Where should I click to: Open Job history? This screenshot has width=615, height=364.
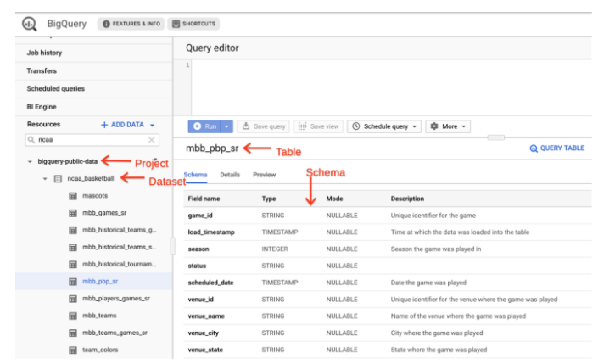click(x=44, y=53)
